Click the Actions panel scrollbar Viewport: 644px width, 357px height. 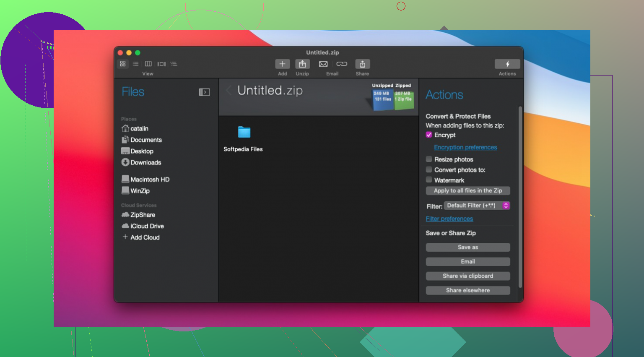point(520,197)
